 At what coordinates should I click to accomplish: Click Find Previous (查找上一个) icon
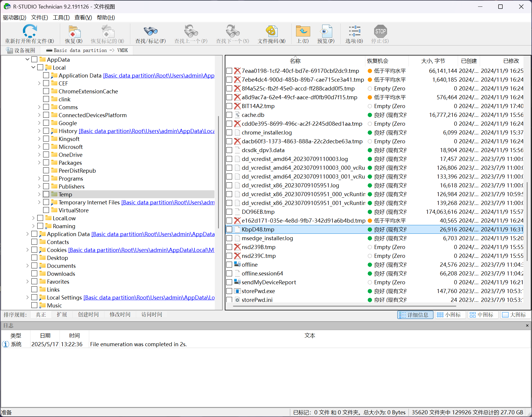pyautogui.click(x=191, y=31)
